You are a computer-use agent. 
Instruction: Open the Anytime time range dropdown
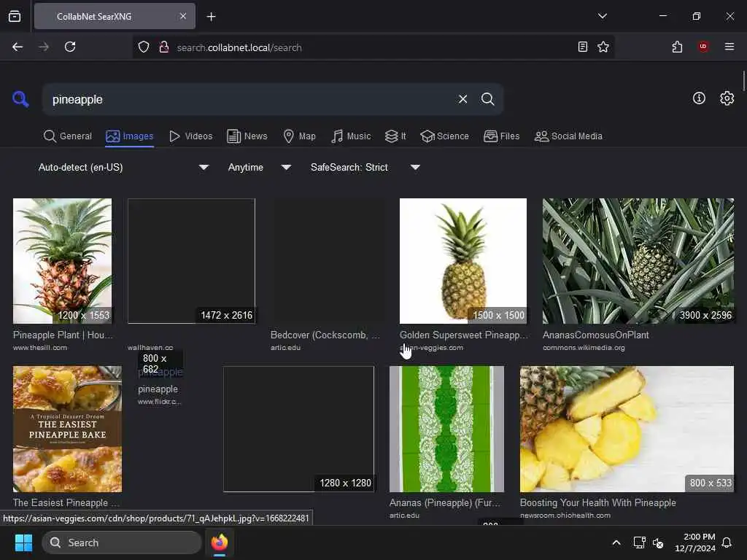[x=260, y=167]
